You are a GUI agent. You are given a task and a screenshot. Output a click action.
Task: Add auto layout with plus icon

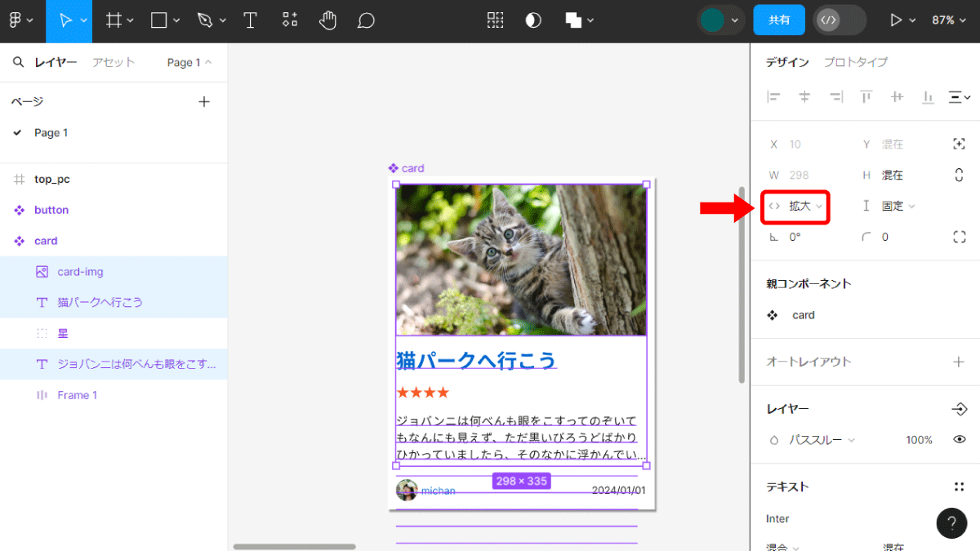coord(960,362)
